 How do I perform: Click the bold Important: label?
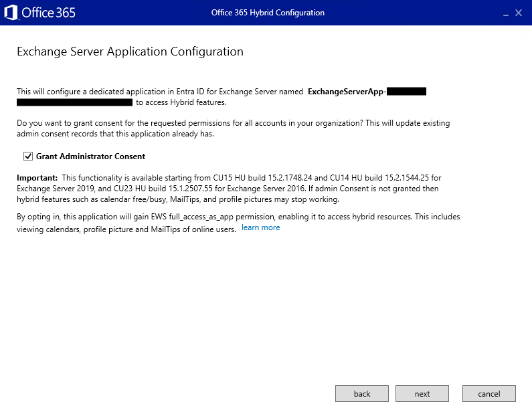coord(37,178)
